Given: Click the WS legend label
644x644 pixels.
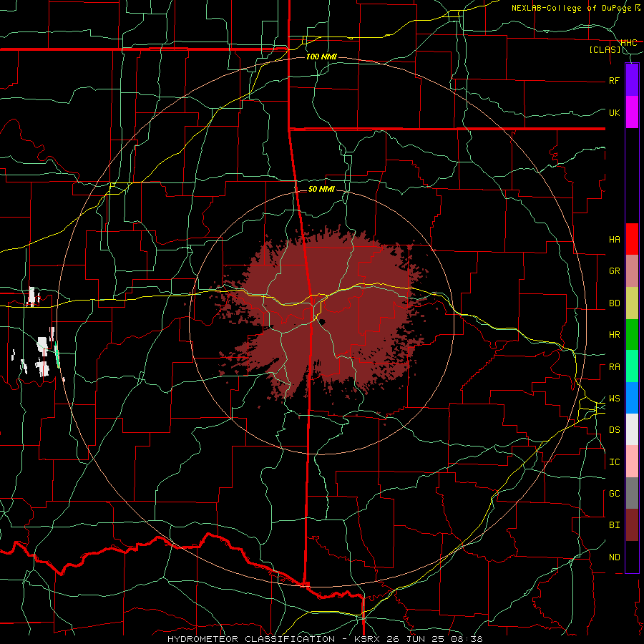Looking at the screenshot, I should [614, 399].
